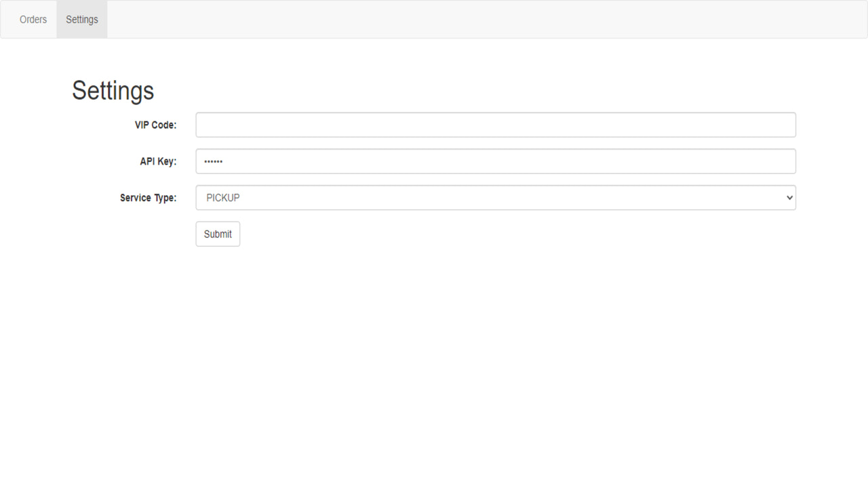Image resolution: width=868 pixels, height=488 pixels.
Task: Click the Service Type label
Action: click(x=148, y=198)
